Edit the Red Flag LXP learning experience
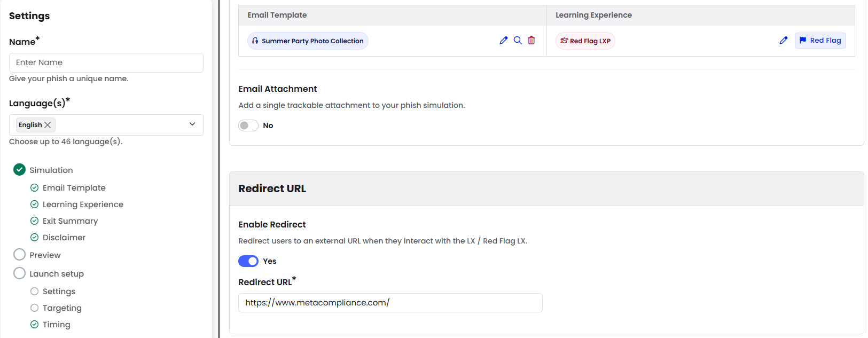The height and width of the screenshot is (338, 868). point(783,41)
